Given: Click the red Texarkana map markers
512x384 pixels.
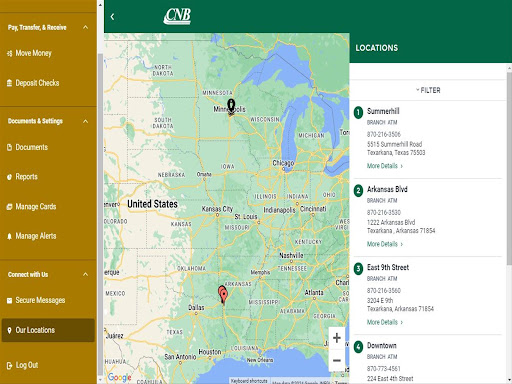Looking at the screenshot, I should tap(223, 294).
